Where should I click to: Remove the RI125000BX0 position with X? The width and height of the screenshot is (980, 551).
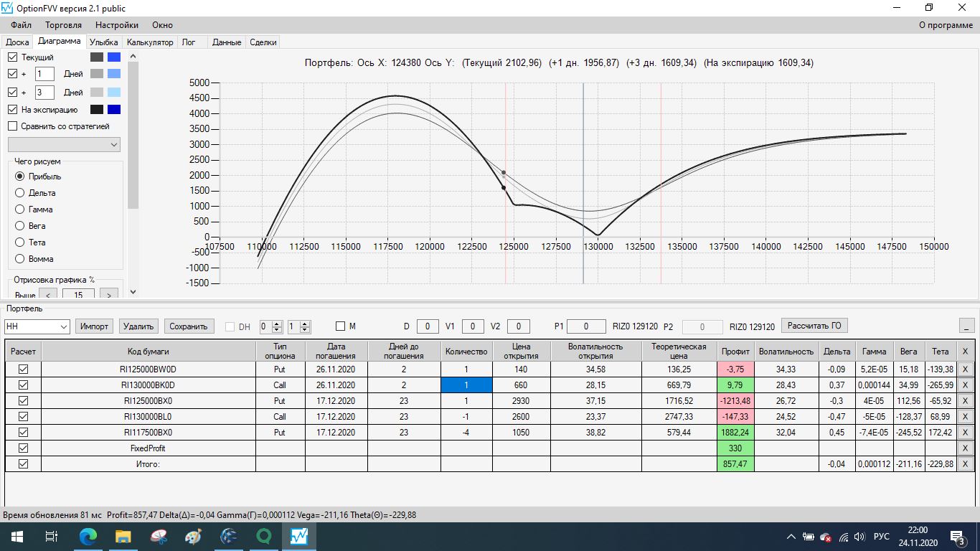(965, 401)
